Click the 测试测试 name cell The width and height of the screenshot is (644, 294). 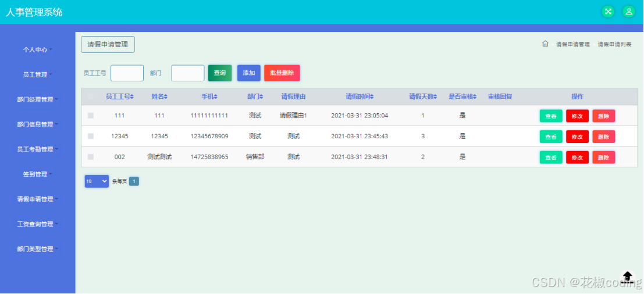pos(159,157)
